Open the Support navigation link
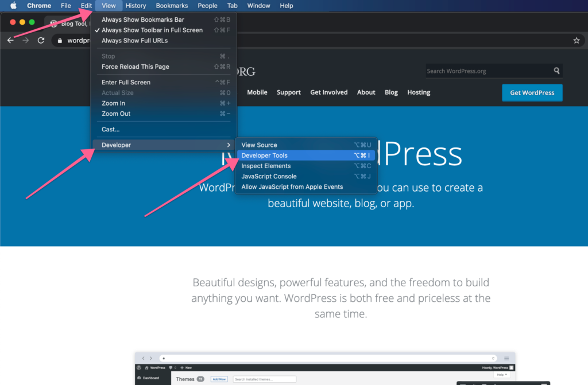This screenshot has width=588, height=385. coord(288,92)
